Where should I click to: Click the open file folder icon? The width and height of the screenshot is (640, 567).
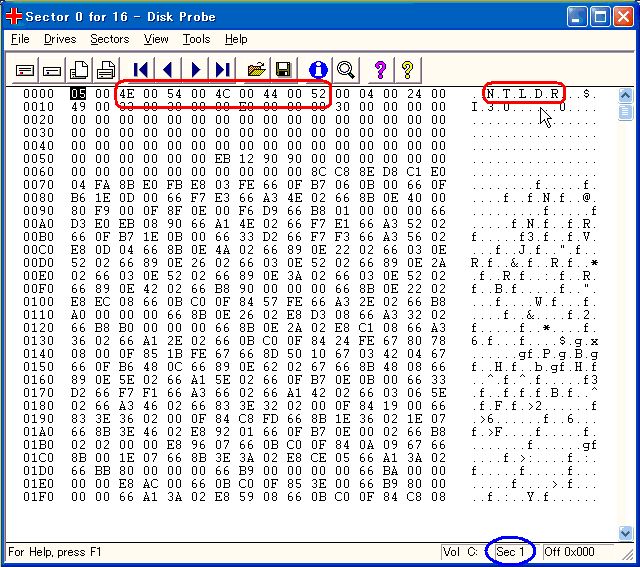257,69
